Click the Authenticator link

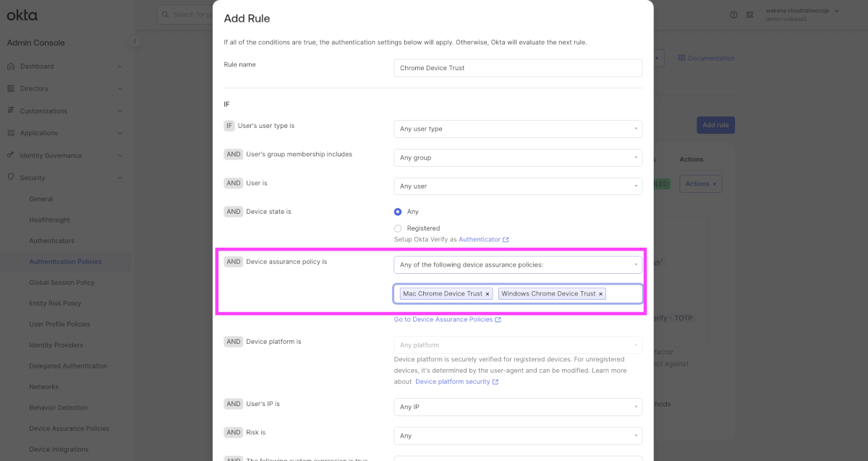coord(480,239)
